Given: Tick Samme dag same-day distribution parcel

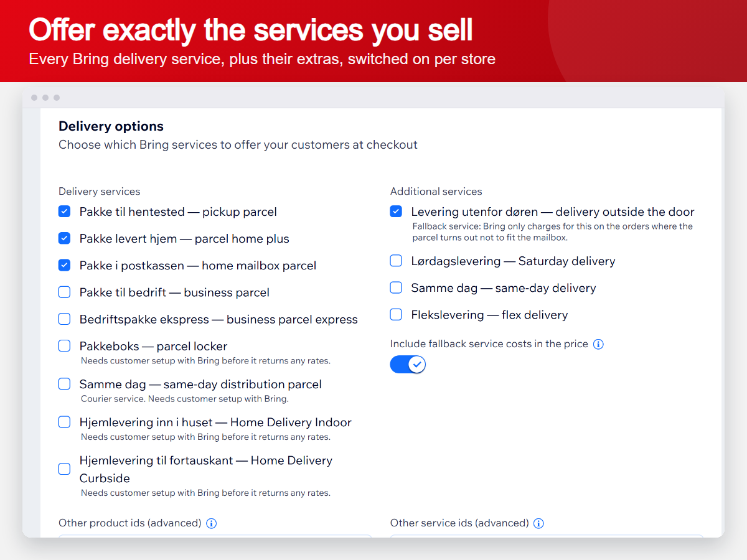Looking at the screenshot, I should coord(64,384).
